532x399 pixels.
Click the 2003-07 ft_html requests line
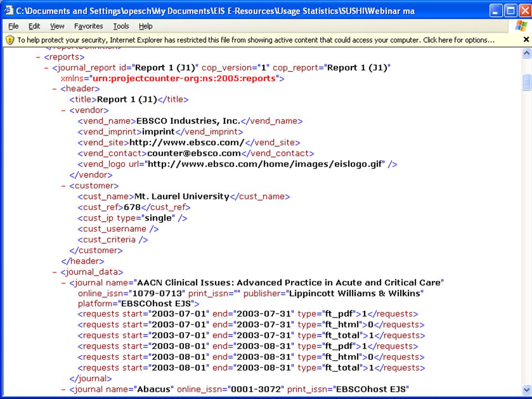click(251, 325)
